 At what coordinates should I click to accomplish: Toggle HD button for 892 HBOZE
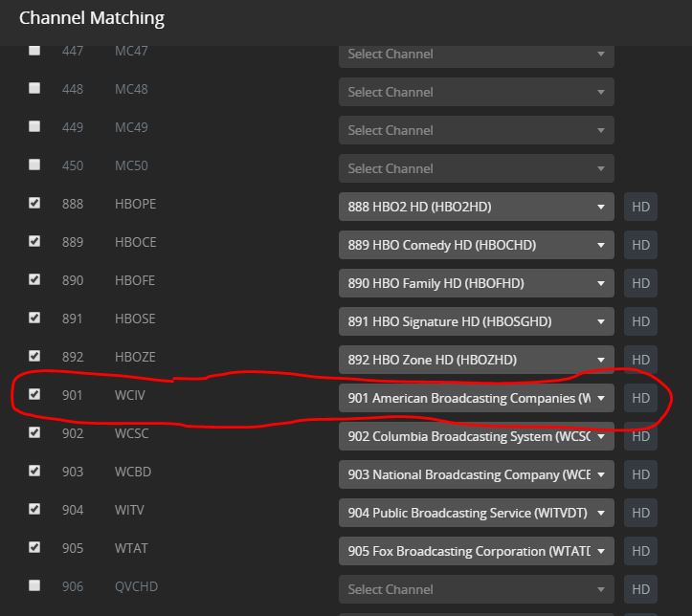(640, 360)
